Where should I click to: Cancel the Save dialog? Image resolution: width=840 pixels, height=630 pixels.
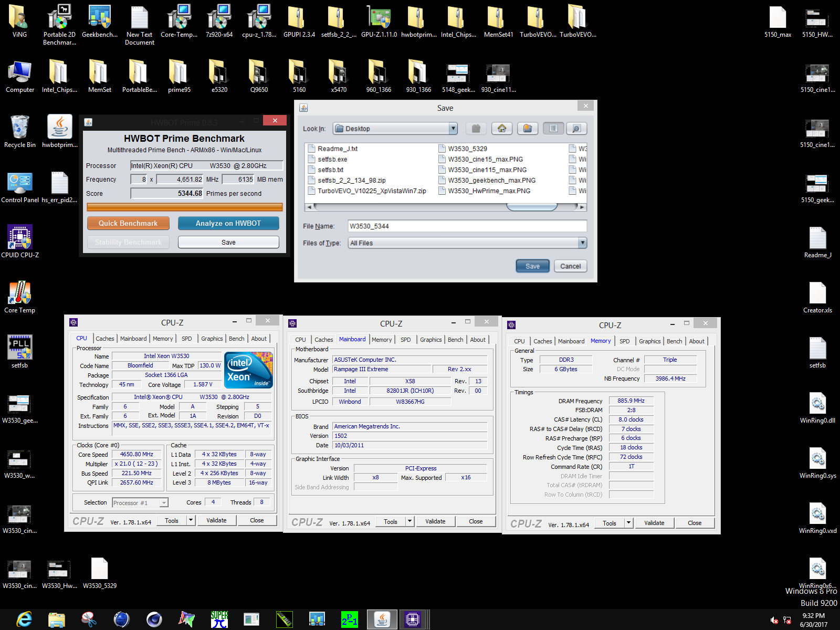coord(570,266)
